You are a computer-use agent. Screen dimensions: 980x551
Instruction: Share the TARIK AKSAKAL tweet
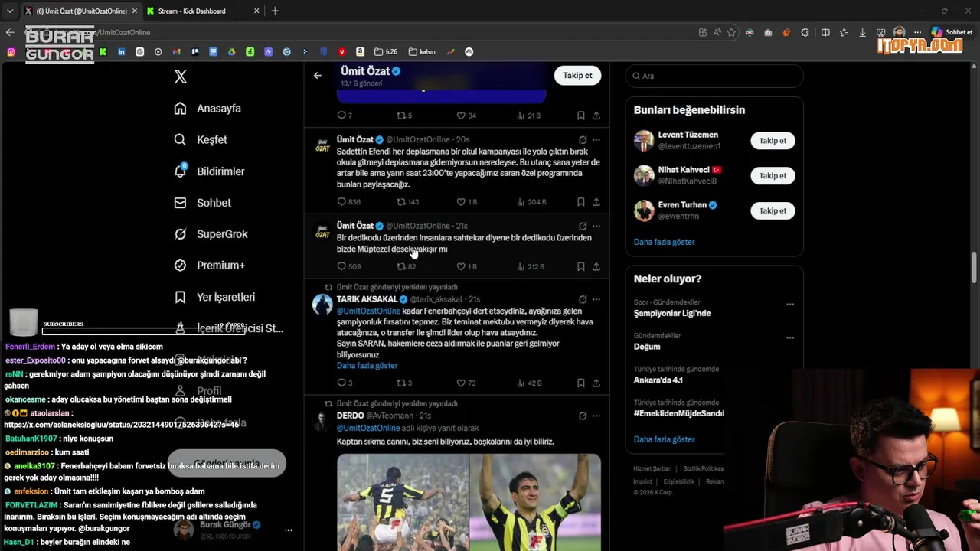coord(596,383)
